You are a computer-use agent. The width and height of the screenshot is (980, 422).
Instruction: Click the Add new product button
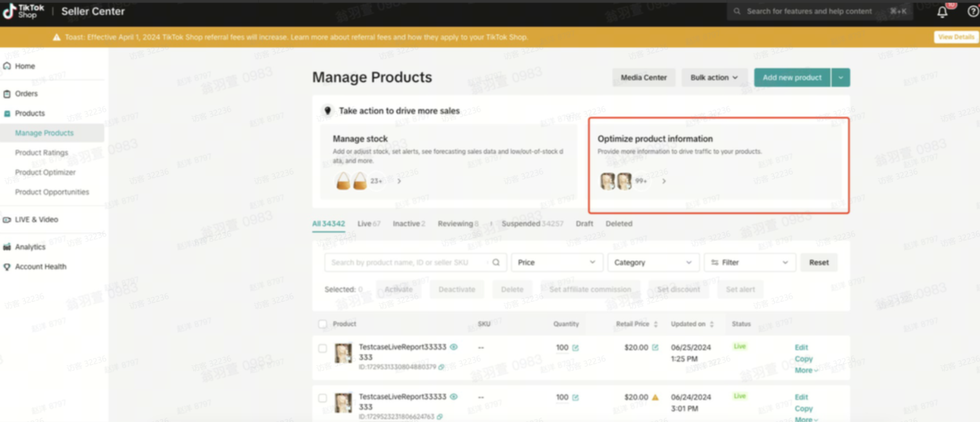pos(792,78)
